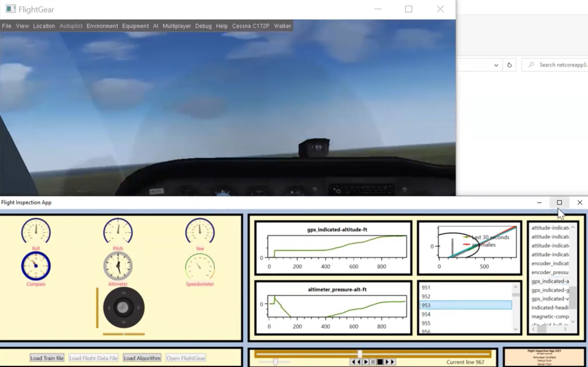Image resolution: width=588 pixels, height=367 pixels.
Task: Select the gps_indicated-v feature in list
Action: pyautogui.click(x=550, y=299)
